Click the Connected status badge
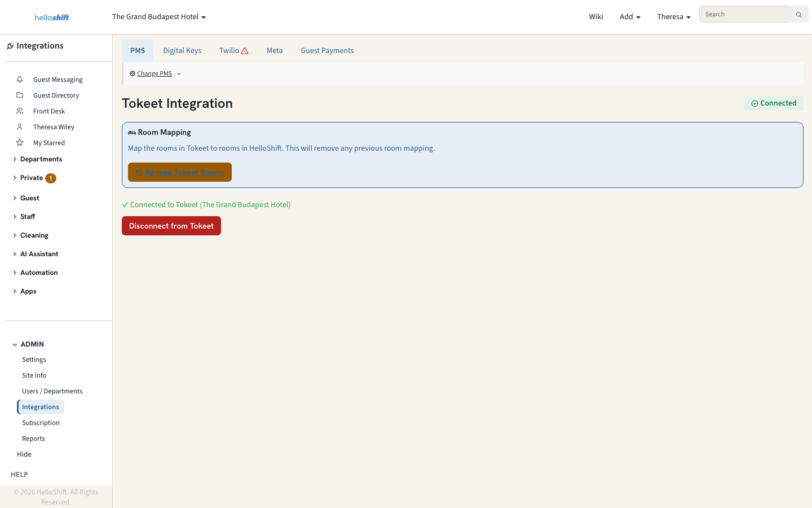812x508 pixels. [774, 103]
